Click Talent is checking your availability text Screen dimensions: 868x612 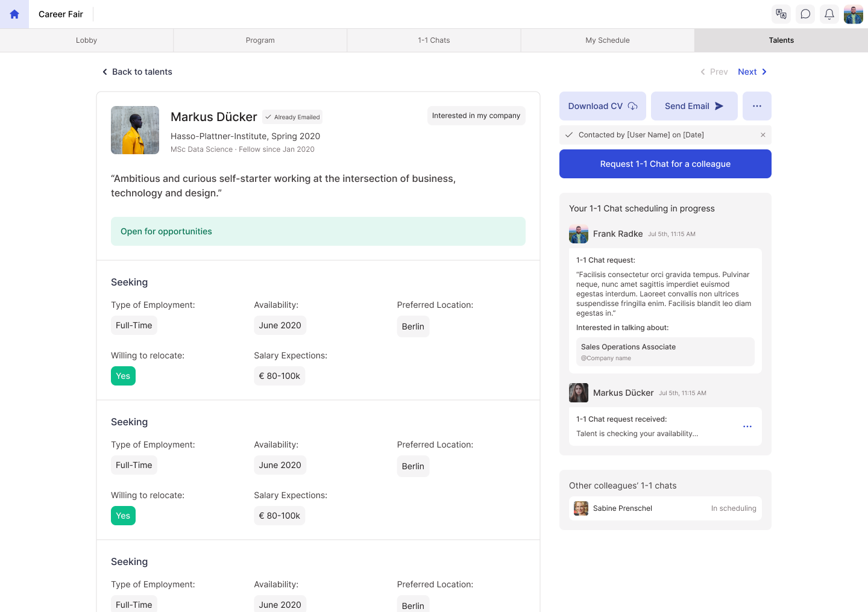coord(637,434)
